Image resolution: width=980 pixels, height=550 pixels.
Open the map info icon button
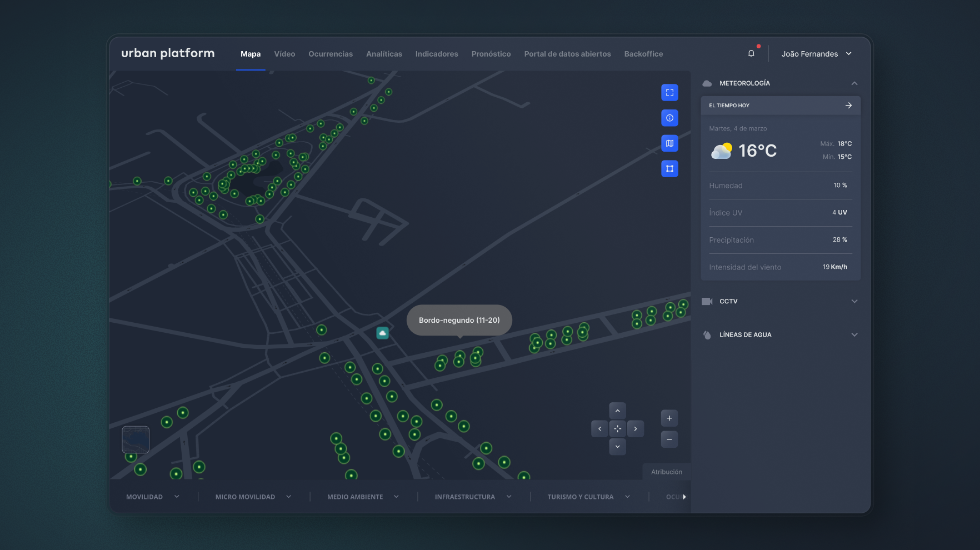(669, 118)
